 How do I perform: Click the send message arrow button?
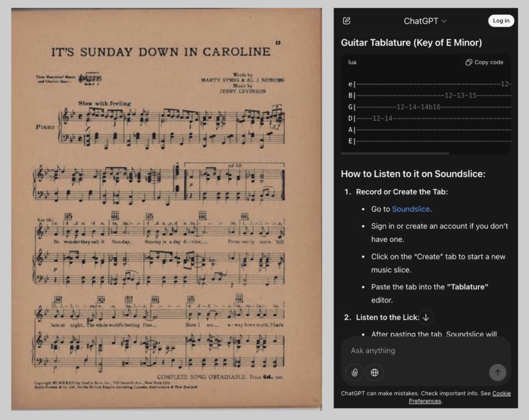(498, 372)
